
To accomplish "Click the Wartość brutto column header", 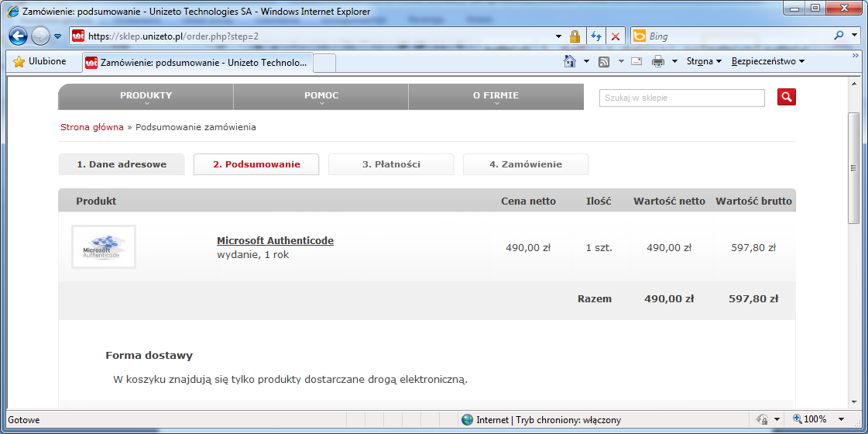I will (753, 201).
